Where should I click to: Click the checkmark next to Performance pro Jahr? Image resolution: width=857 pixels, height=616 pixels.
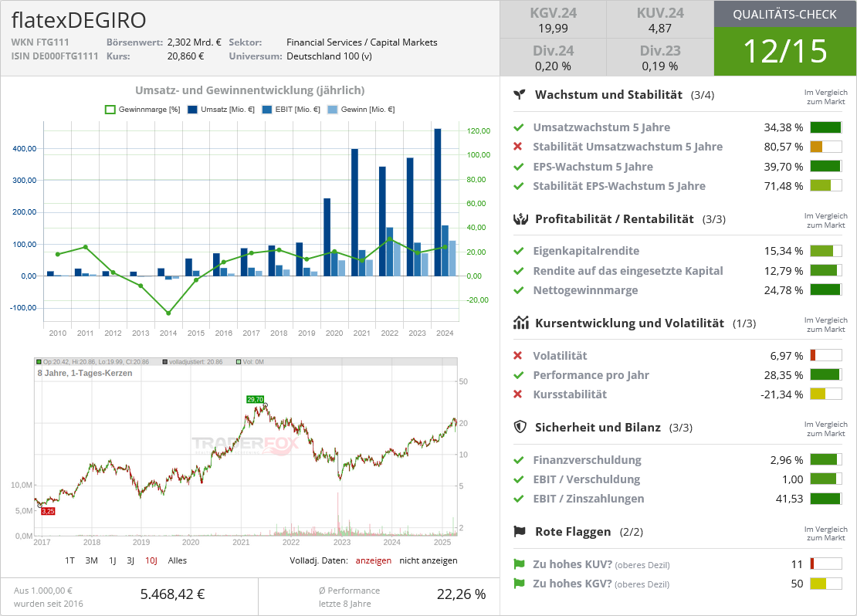point(518,375)
